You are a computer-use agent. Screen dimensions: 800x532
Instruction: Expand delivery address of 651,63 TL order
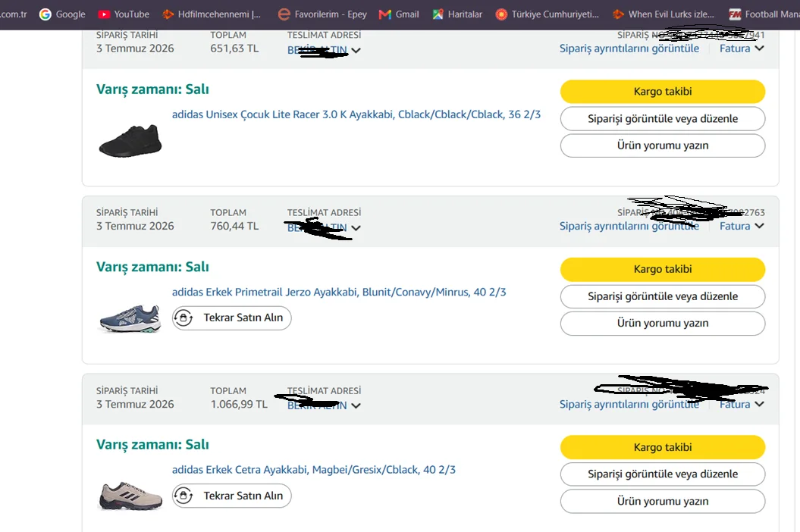pyautogui.click(x=324, y=50)
